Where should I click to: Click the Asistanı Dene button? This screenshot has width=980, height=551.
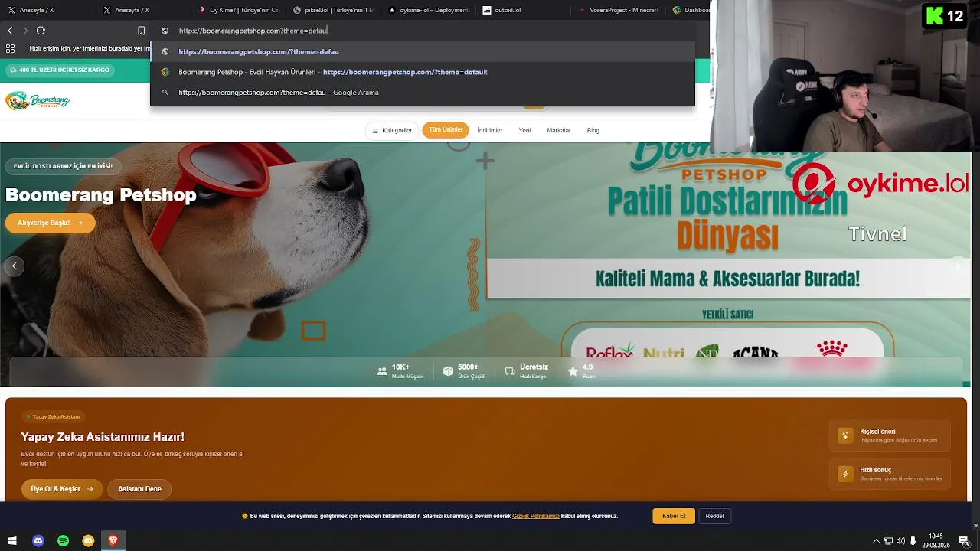139,489
